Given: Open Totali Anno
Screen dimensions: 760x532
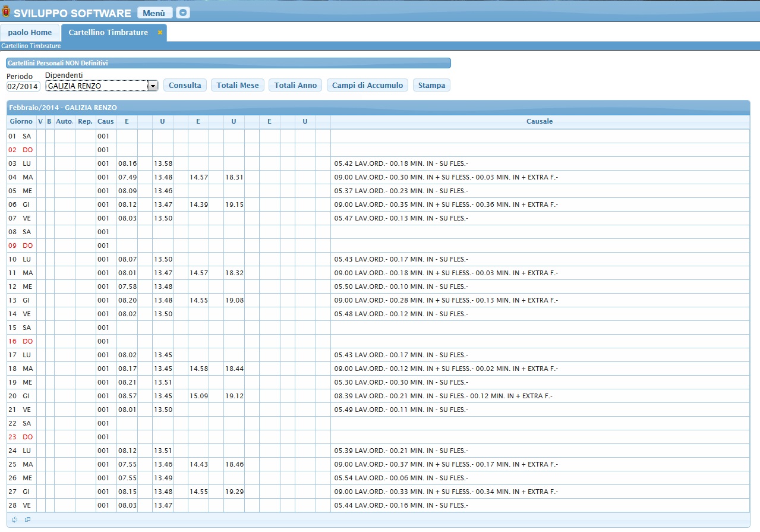Looking at the screenshot, I should tap(295, 86).
